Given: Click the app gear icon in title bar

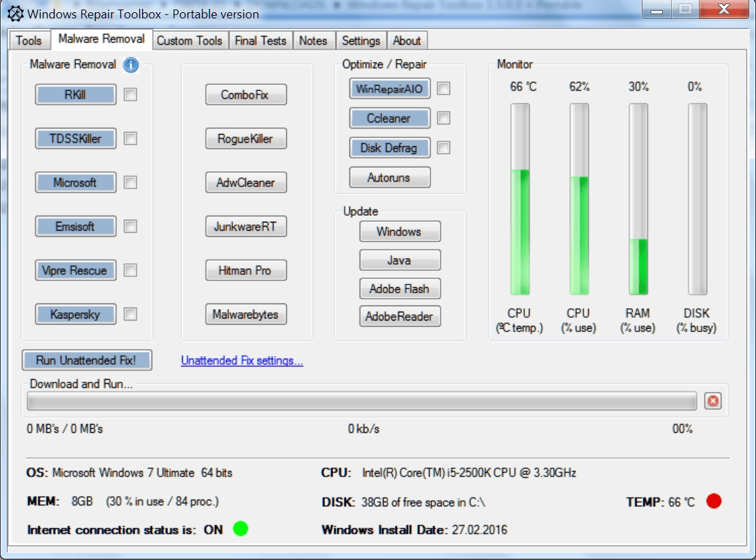Looking at the screenshot, I should (x=15, y=14).
